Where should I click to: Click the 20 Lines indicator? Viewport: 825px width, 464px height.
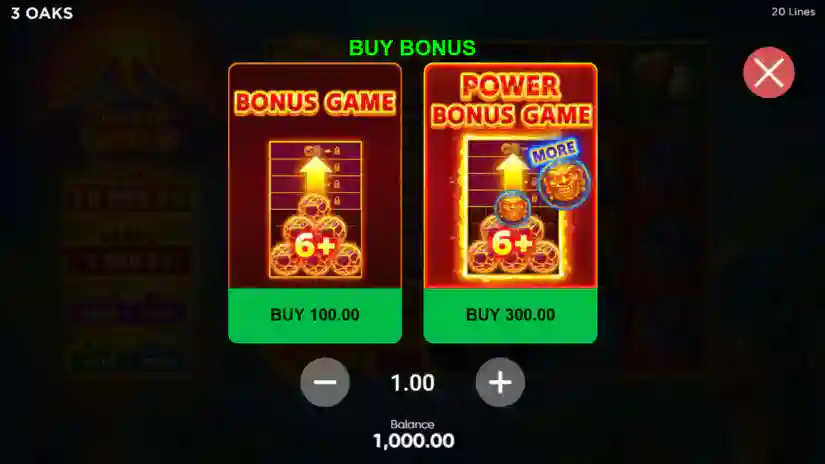(x=793, y=12)
